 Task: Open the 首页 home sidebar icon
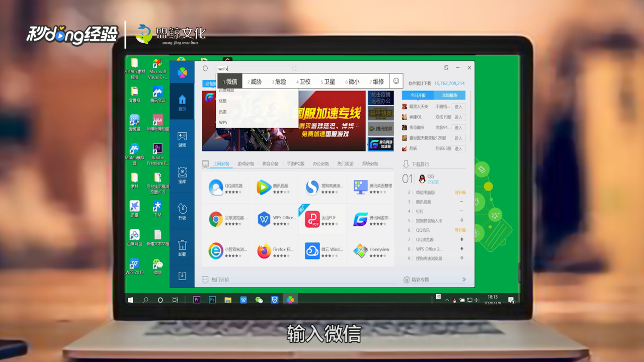click(x=182, y=102)
